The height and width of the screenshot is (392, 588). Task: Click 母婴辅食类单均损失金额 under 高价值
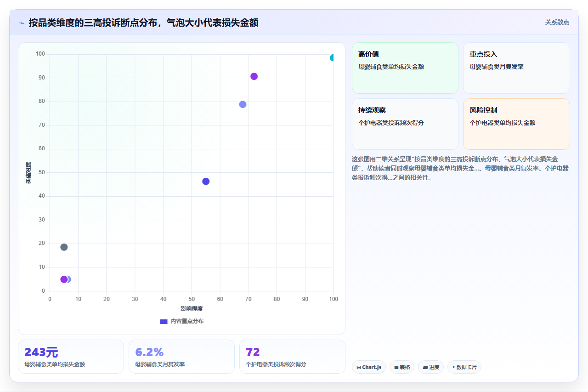391,67
